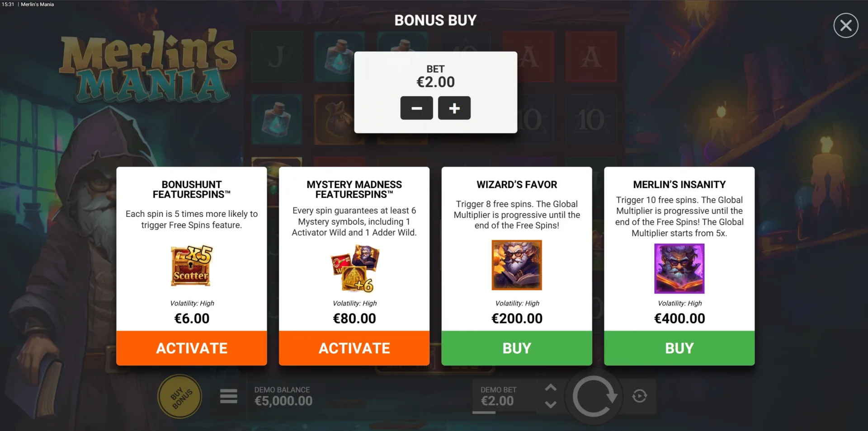Screen dimensions: 868x431
Task: Open the hamburger menu icon
Action: pos(229,396)
